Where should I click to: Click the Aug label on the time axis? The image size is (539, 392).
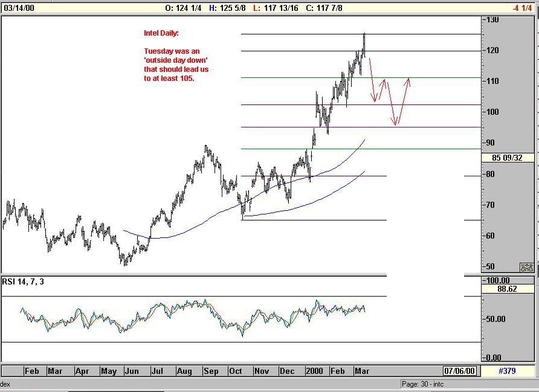[184, 371]
